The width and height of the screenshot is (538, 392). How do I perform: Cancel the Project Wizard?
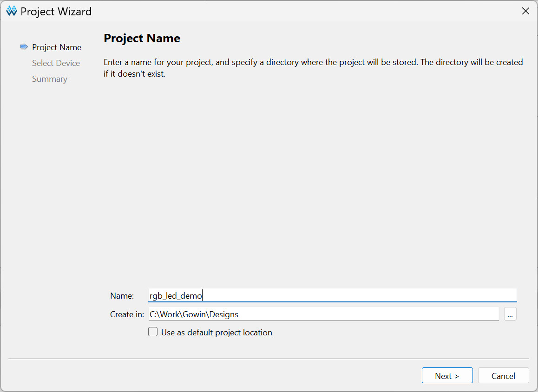(503, 376)
